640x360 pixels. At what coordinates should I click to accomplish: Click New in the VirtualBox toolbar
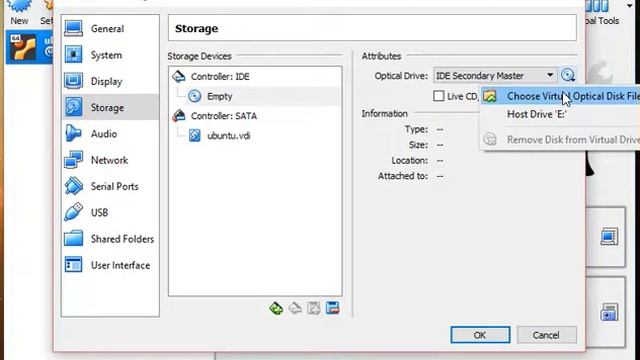(19, 12)
